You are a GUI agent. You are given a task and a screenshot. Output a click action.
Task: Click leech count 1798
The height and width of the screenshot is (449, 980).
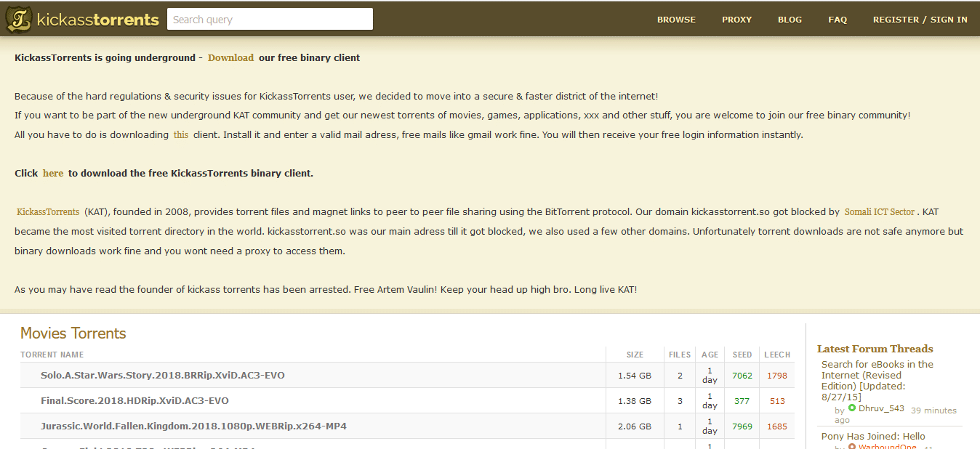[777, 376]
